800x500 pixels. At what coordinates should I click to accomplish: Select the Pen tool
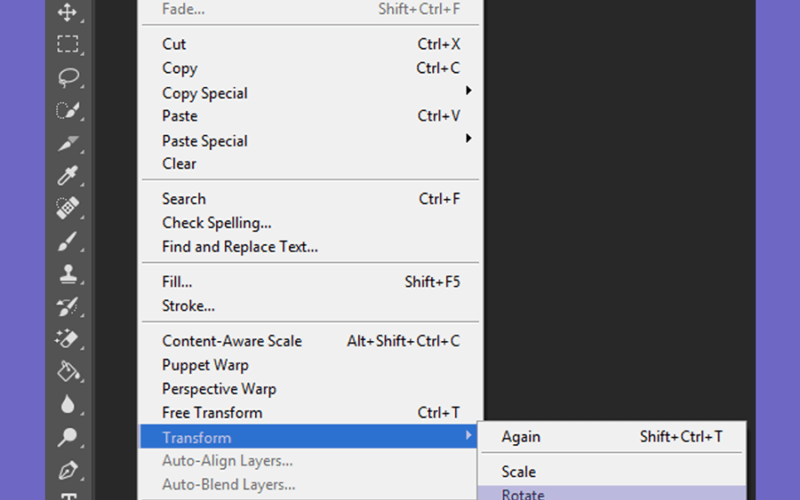click(x=68, y=470)
